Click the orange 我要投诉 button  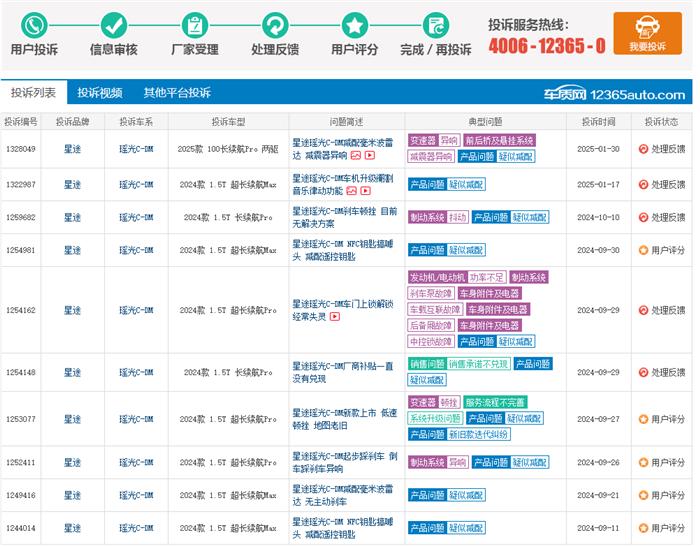pyautogui.click(x=647, y=33)
